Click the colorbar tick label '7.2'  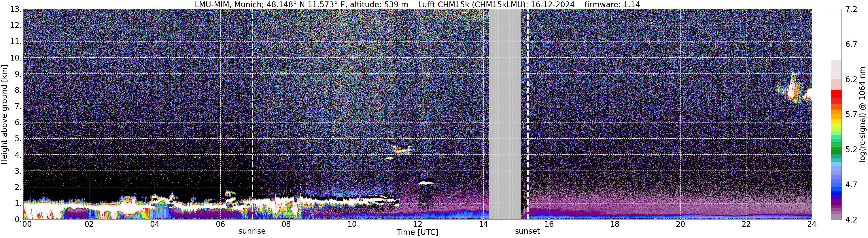pos(851,10)
